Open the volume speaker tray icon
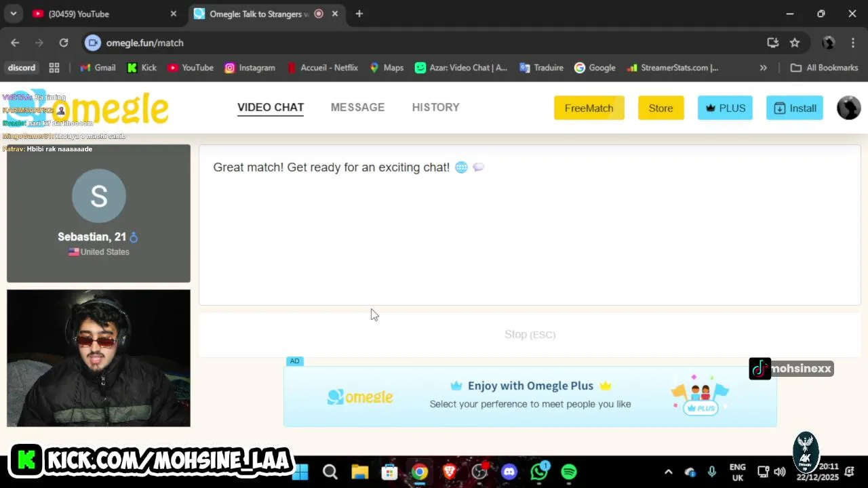Image resolution: width=868 pixels, height=488 pixels. click(x=780, y=472)
